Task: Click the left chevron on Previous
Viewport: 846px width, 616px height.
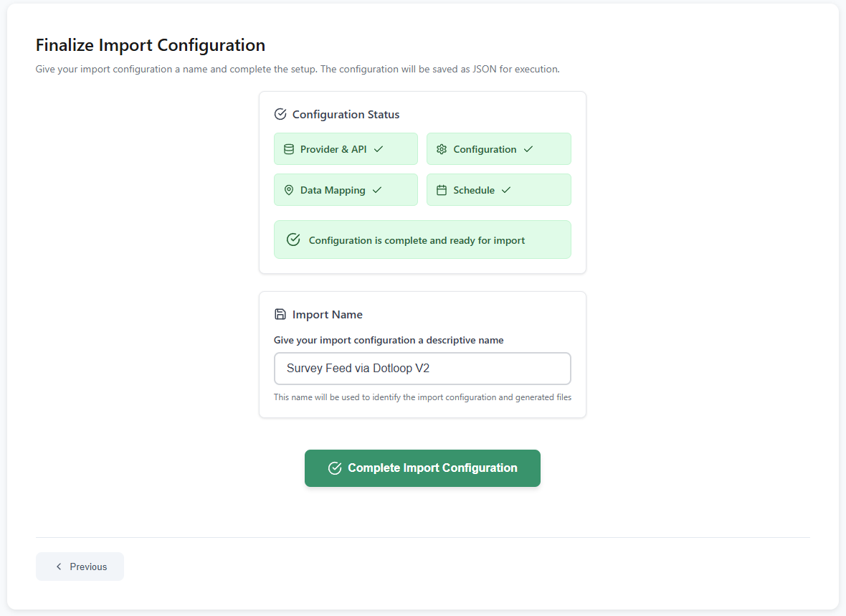Action: click(59, 567)
